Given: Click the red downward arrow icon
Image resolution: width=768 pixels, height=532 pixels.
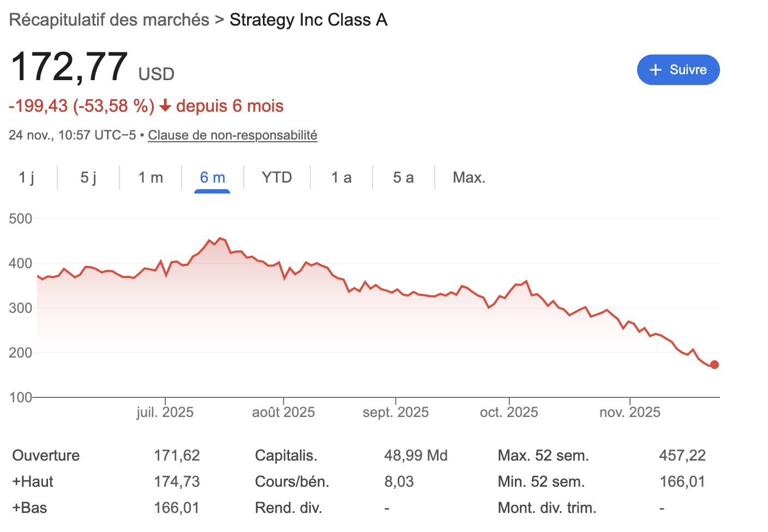Looking at the screenshot, I should pos(165,106).
